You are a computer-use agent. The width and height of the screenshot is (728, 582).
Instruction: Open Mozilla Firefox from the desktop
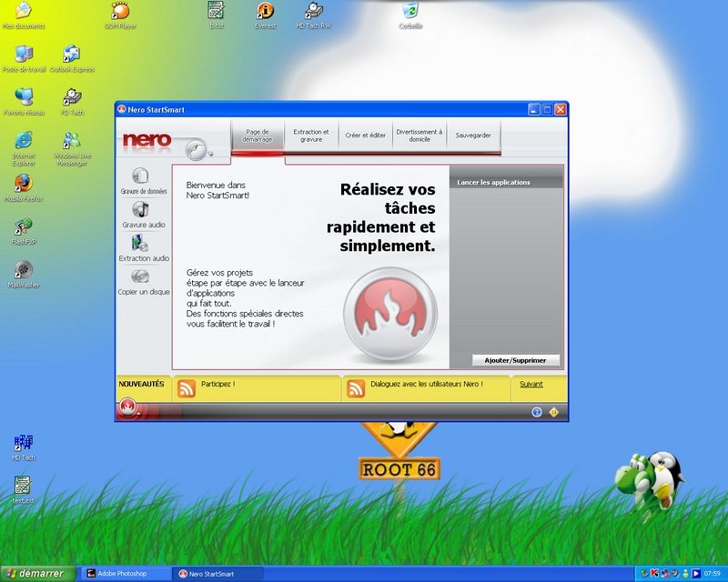click(23, 183)
